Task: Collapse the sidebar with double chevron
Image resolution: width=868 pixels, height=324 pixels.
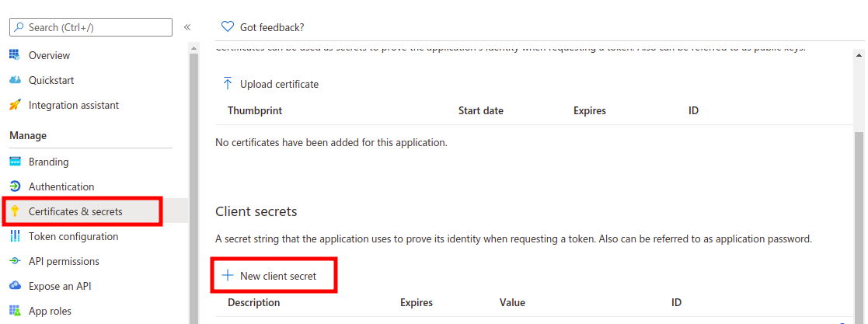Action: tap(187, 27)
